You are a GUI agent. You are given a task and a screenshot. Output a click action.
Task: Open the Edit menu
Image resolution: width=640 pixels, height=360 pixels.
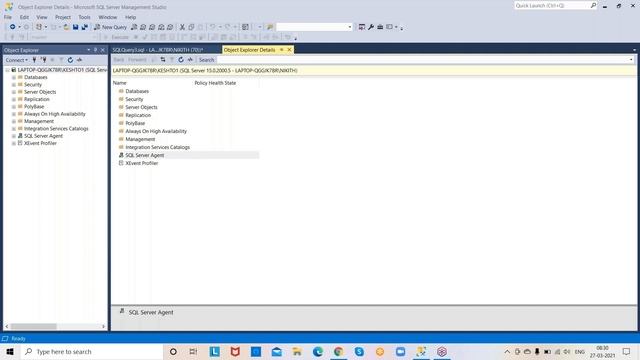[24, 17]
